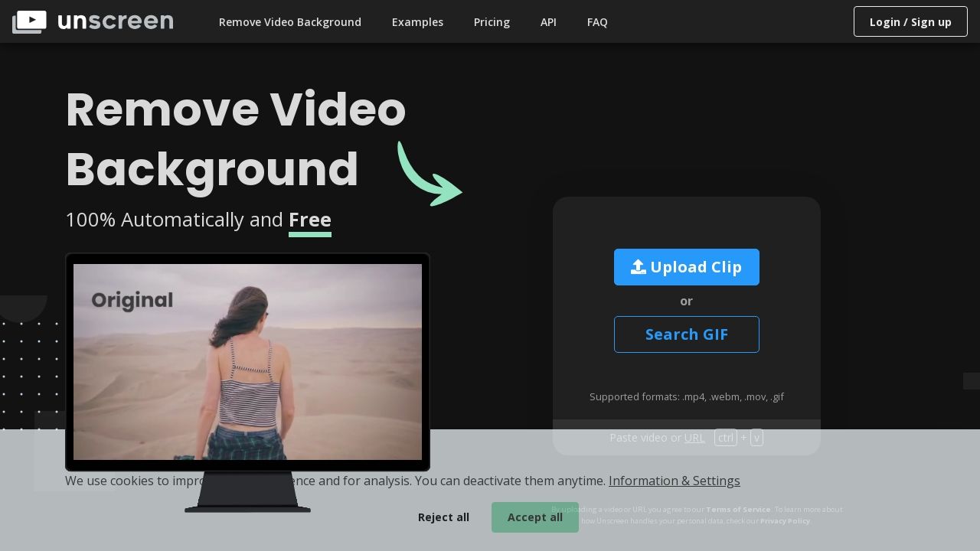Open cookie Information & Settings link

(675, 481)
